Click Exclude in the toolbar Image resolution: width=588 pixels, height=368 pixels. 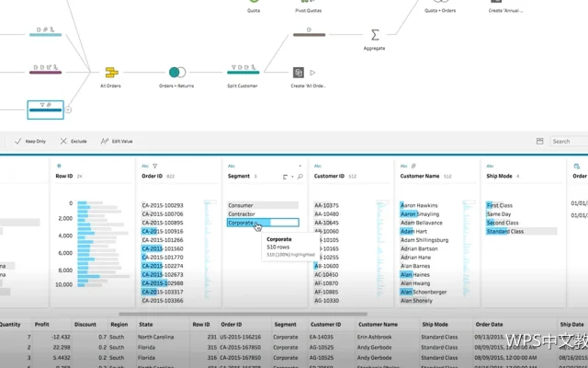click(x=73, y=141)
